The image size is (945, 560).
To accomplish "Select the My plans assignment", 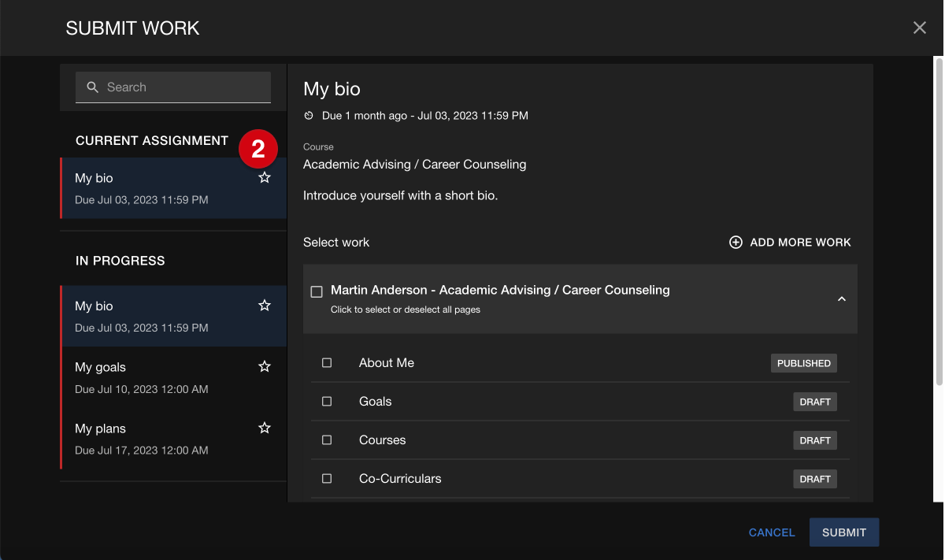I will pos(173,439).
